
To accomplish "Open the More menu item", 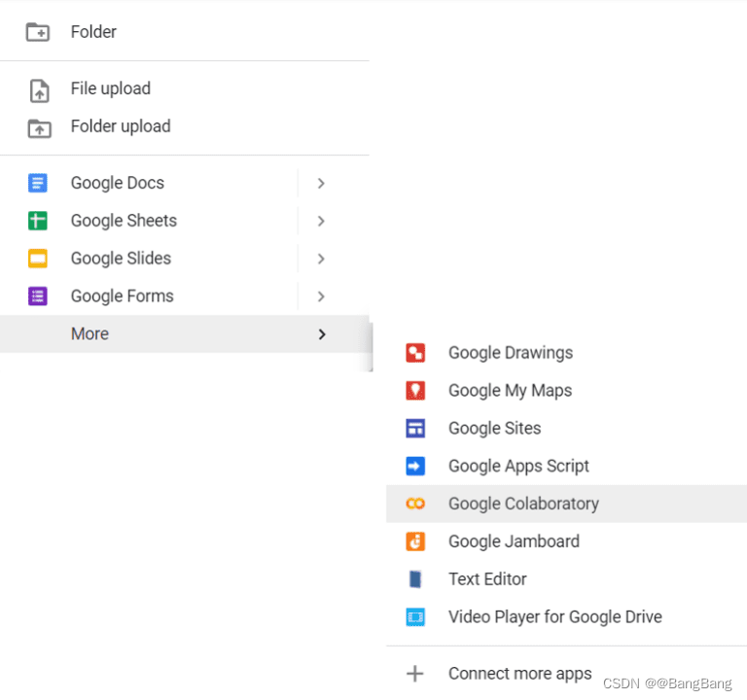I will [x=185, y=333].
